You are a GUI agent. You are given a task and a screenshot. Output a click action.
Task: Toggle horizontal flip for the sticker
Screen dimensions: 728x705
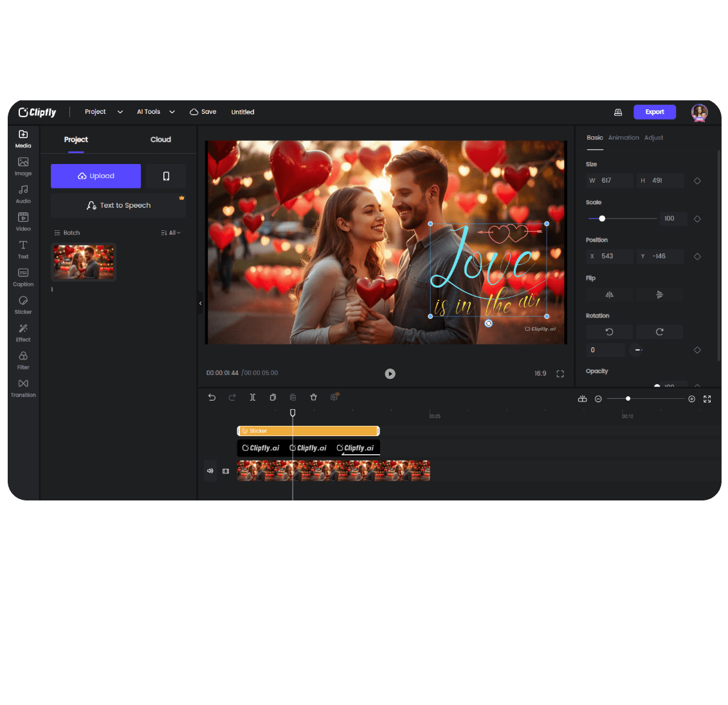click(x=609, y=294)
